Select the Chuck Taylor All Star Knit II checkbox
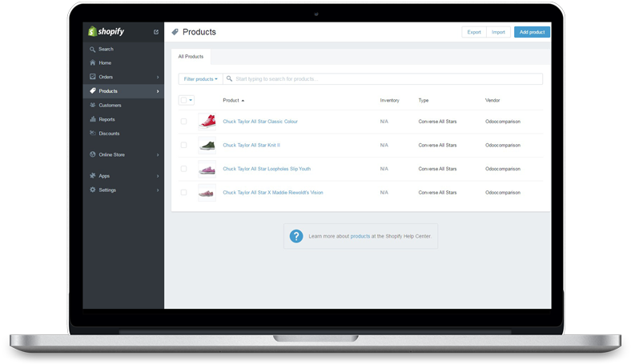Viewport: 631px width, 364px height. point(183,146)
